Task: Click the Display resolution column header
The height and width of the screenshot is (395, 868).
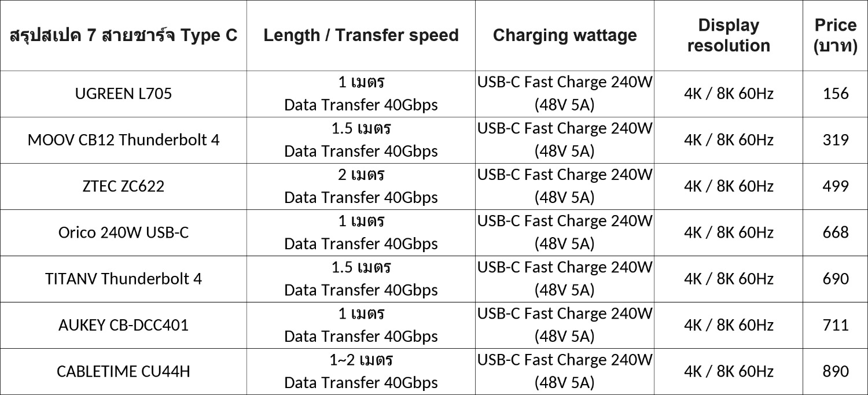Action: click(729, 35)
